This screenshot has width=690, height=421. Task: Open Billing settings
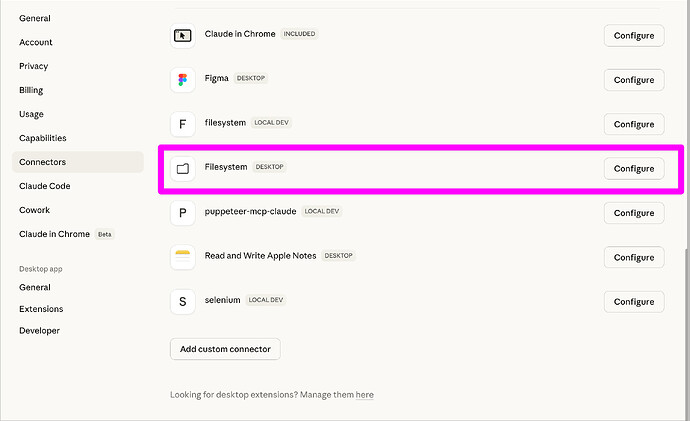pyautogui.click(x=31, y=90)
